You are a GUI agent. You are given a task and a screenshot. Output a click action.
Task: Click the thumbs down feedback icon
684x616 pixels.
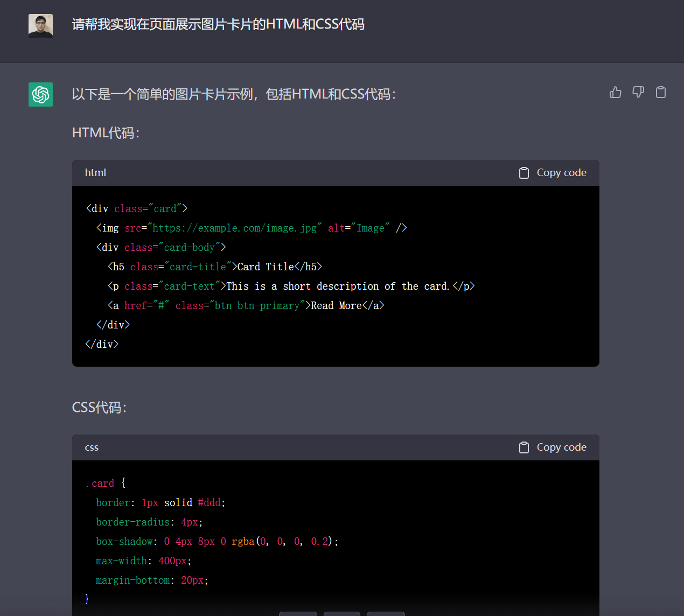tap(638, 93)
